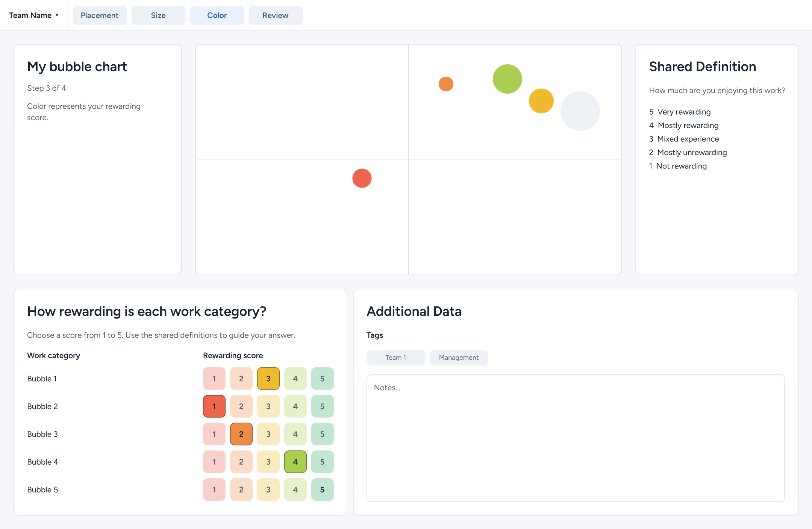Click Bubble 4's selected score 4
Image resolution: width=812 pixels, height=529 pixels.
coord(295,462)
